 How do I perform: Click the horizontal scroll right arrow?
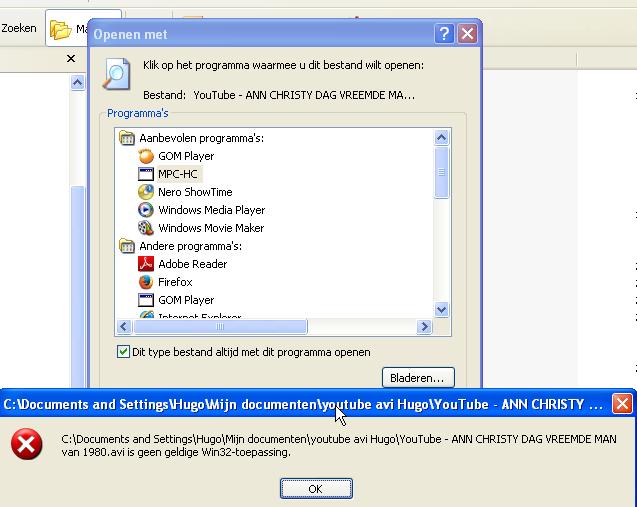coord(424,327)
